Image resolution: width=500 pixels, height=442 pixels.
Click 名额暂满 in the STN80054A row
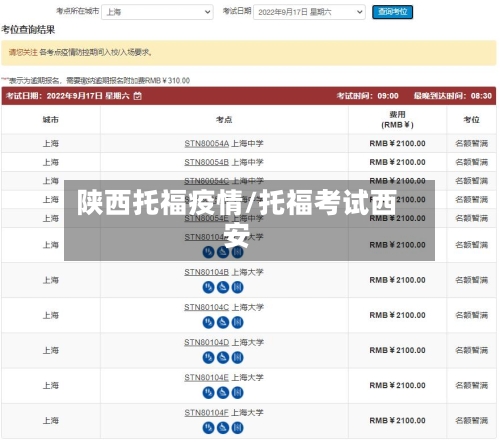471,144
